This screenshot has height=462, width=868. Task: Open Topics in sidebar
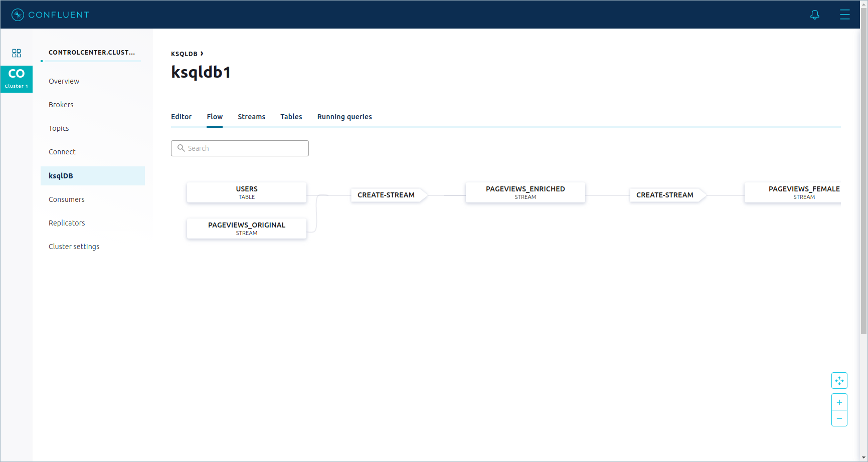coord(59,128)
